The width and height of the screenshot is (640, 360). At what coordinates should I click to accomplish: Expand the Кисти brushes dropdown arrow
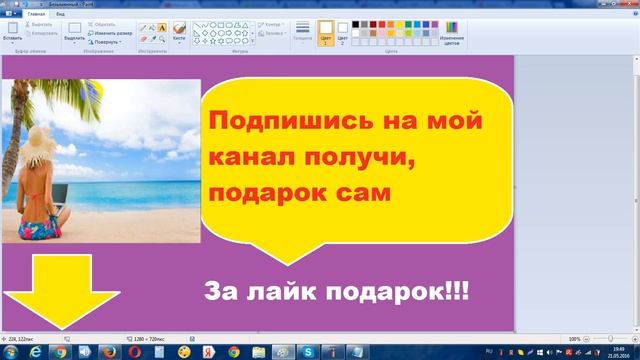coord(179,43)
